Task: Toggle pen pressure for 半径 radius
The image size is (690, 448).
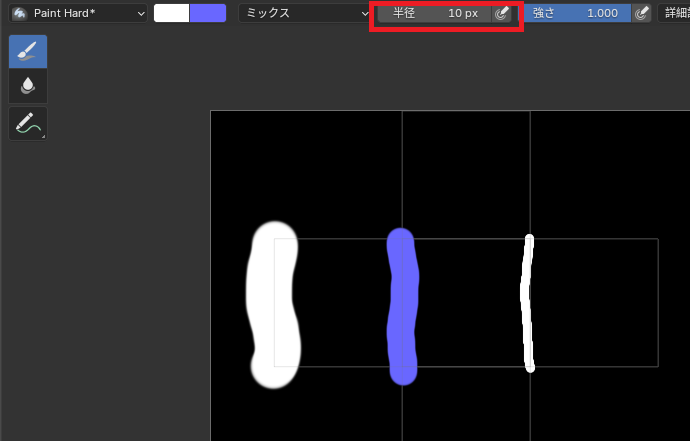Action: (x=501, y=13)
